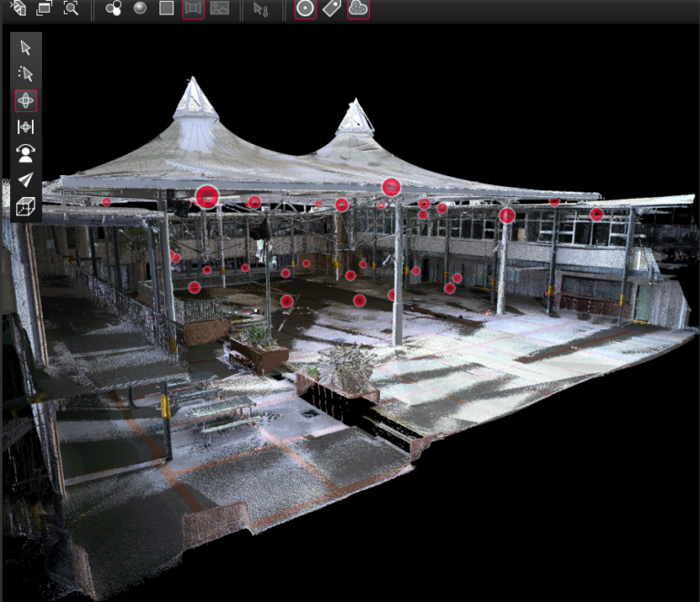Activate the fly mode paper plane
Viewport: 700px width, 602px height.
26,180
